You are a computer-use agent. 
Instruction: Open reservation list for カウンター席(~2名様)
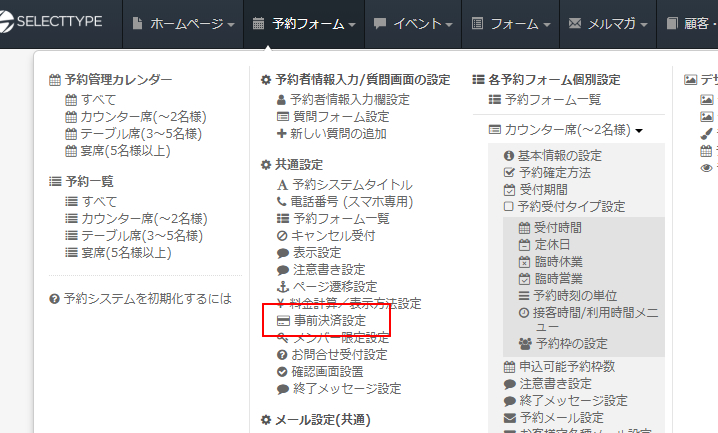[136, 218]
